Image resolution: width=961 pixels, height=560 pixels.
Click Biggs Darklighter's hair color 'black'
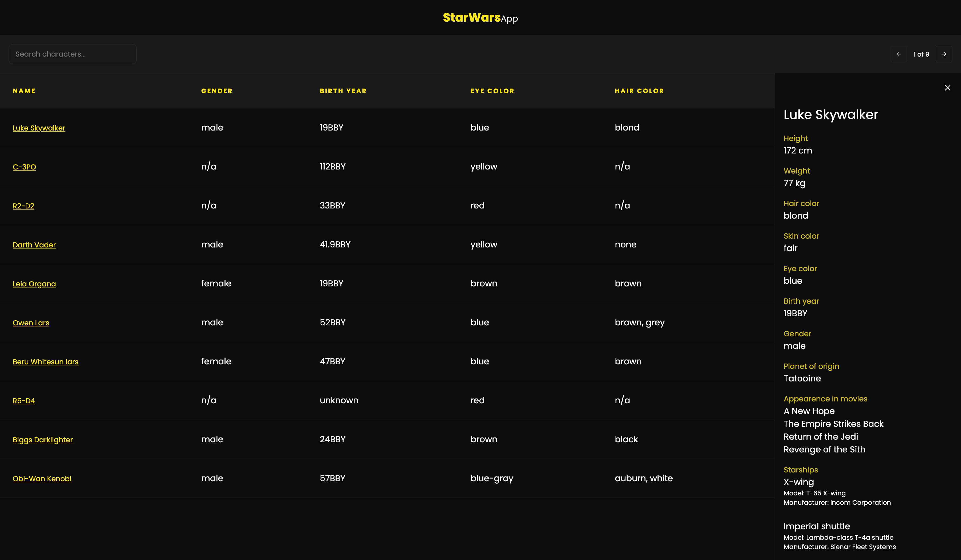coord(626,439)
